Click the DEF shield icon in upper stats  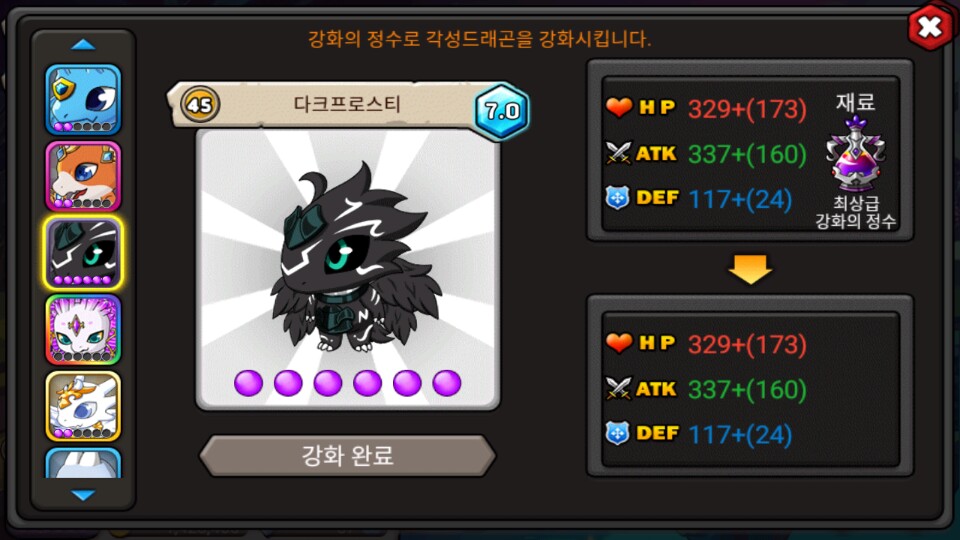click(617, 198)
